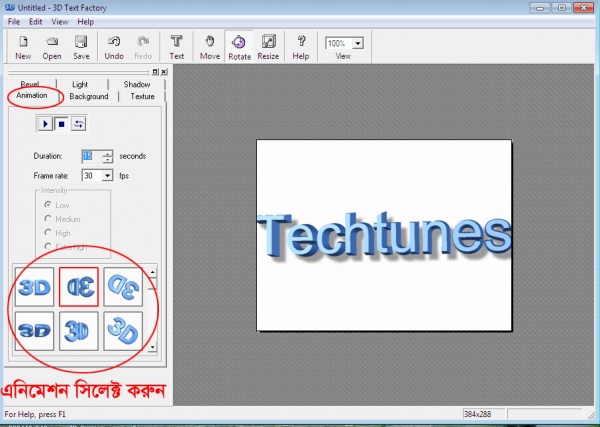
Task: Click the Duration seconds input field
Action: [x=92, y=156]
